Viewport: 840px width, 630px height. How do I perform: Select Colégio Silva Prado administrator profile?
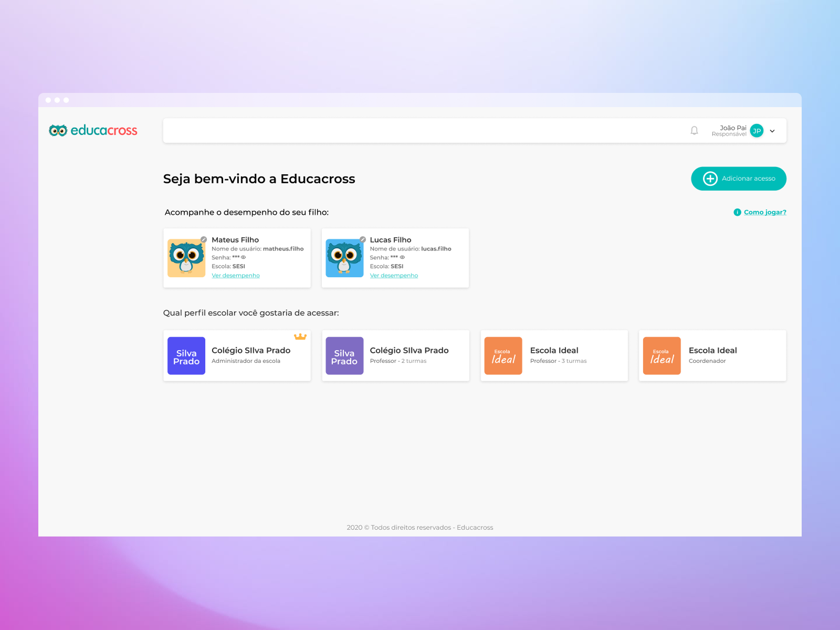237,355
